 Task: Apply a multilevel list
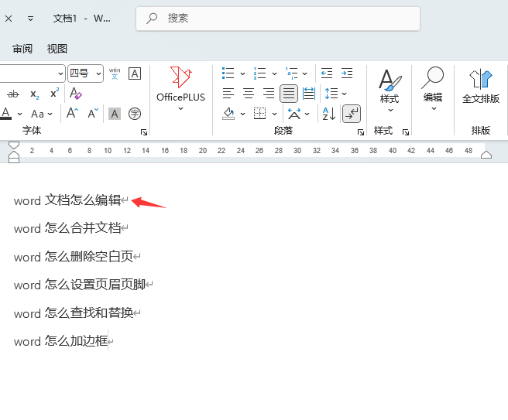pos(292,73)
